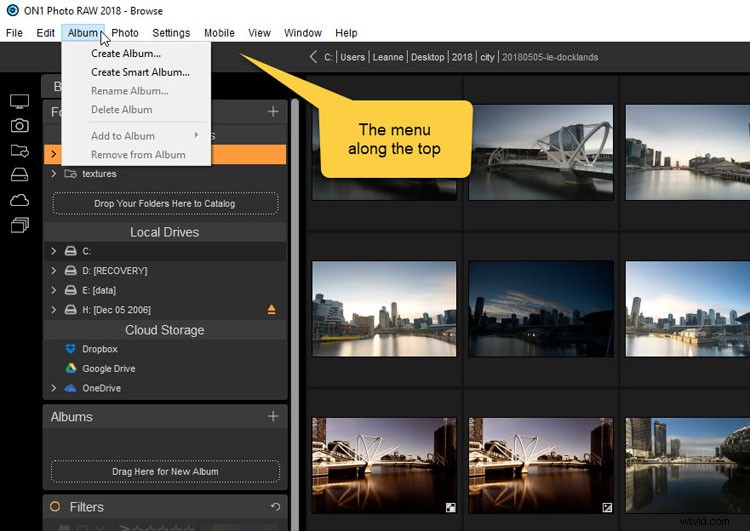The height and width of the screenshot is (531, 750).
Task: Click the back arrow before the path
Action: pyautogui.click(x=313, y=57)
